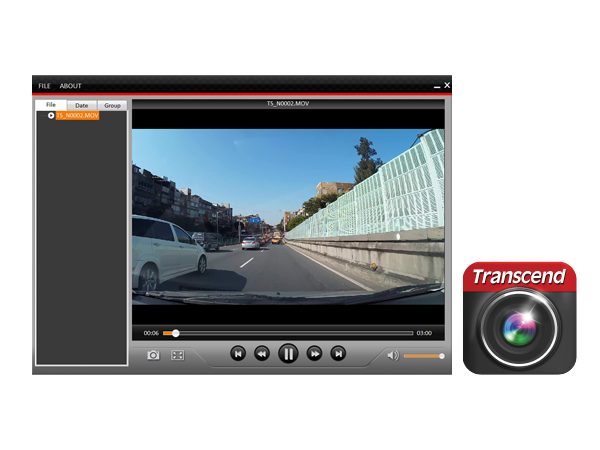Pause the video playback

(288, 354)
